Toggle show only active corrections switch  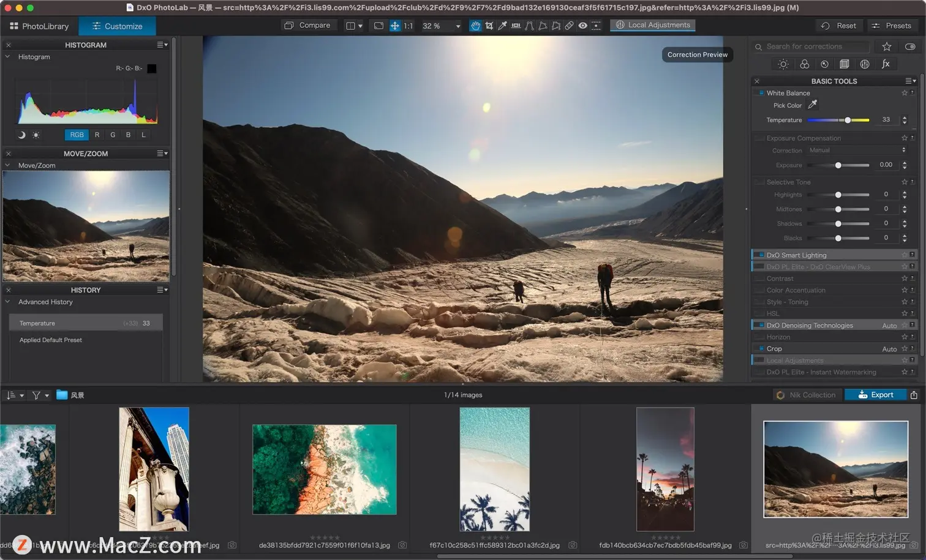[910, 47]
